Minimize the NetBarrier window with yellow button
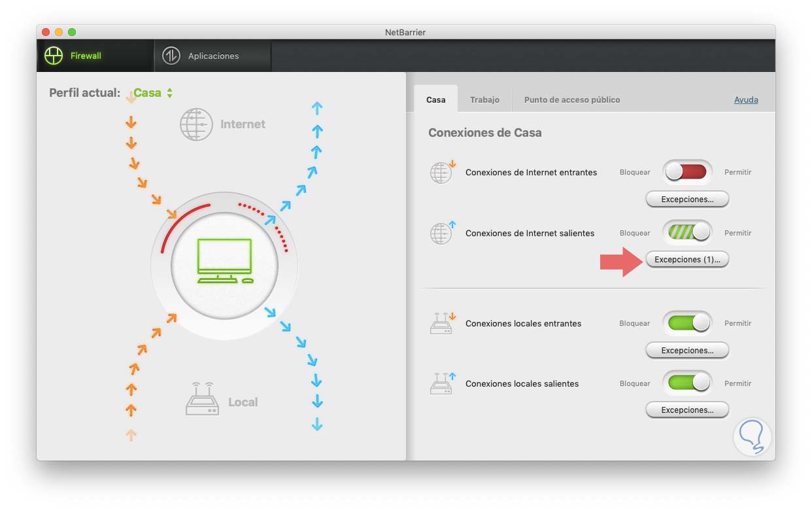Image resolution: width=812 pixels, height=509 pixels. (x=59, y=32)
